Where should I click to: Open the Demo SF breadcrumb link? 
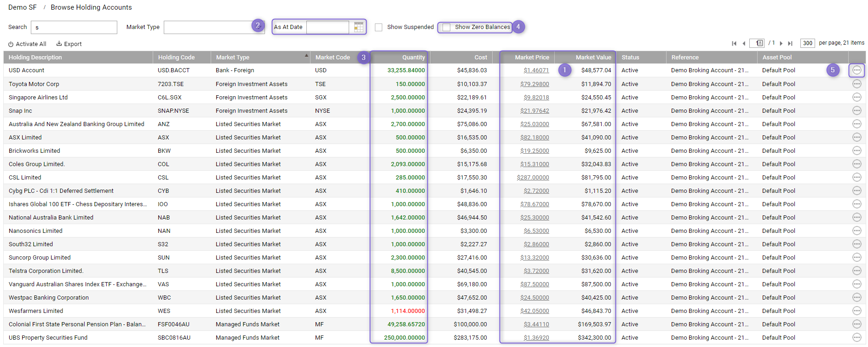coord(23,7)
